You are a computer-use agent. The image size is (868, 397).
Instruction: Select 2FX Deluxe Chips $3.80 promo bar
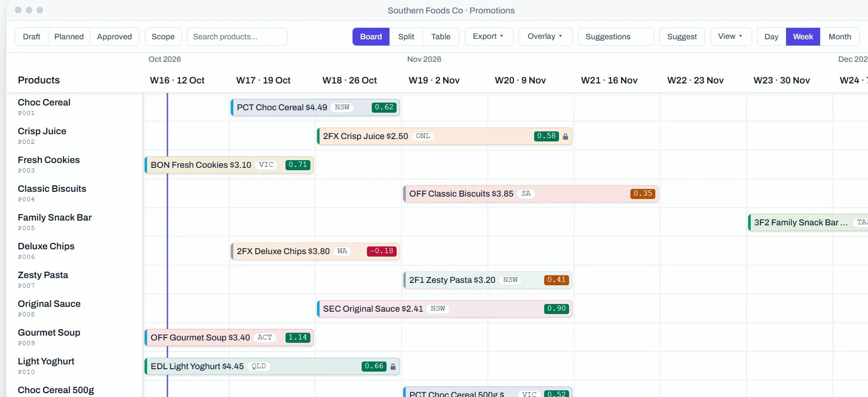[x=315, y=251]
